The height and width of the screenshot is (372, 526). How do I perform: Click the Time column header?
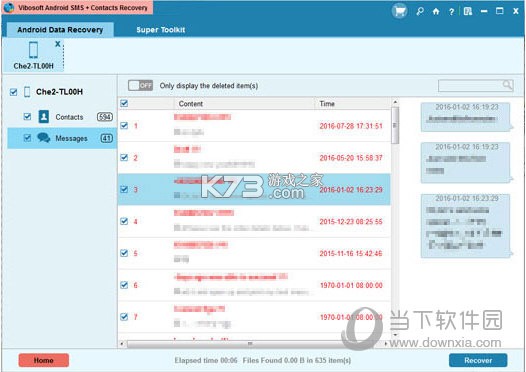(x=353, y=104)
